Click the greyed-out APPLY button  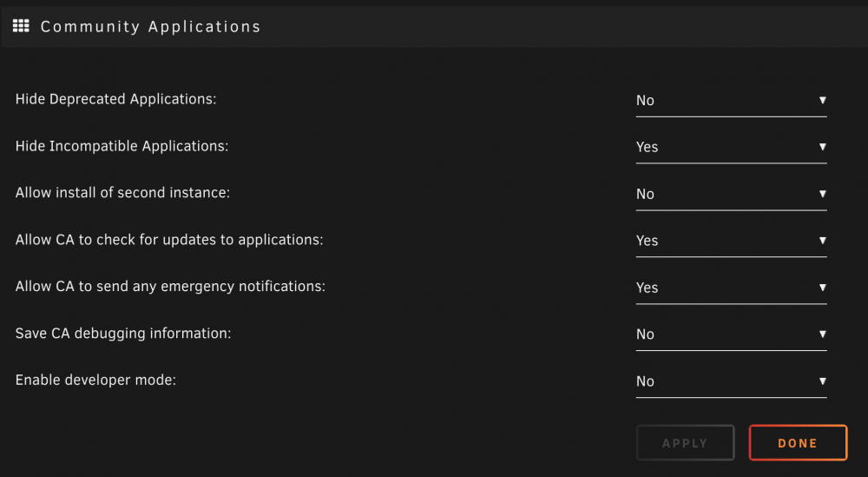tap(686, 442)
